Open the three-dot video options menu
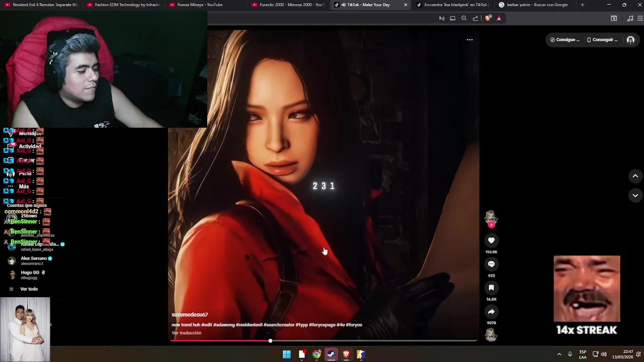This screenshot has width=644, height=362. tap(469, 40)
